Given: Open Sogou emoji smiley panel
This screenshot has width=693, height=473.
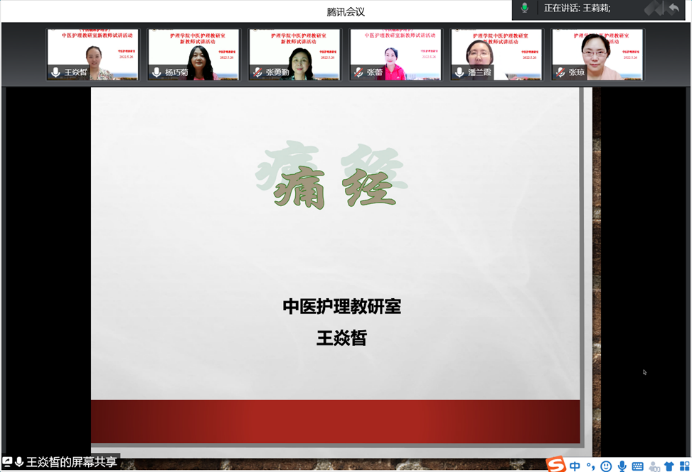Looking at the screenshot, I should coord(606,465).
